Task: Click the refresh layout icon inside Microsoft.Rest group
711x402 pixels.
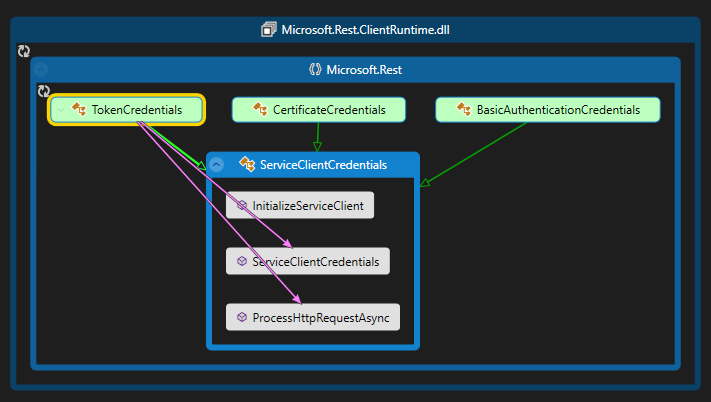Action: click(x=44, y=91)
